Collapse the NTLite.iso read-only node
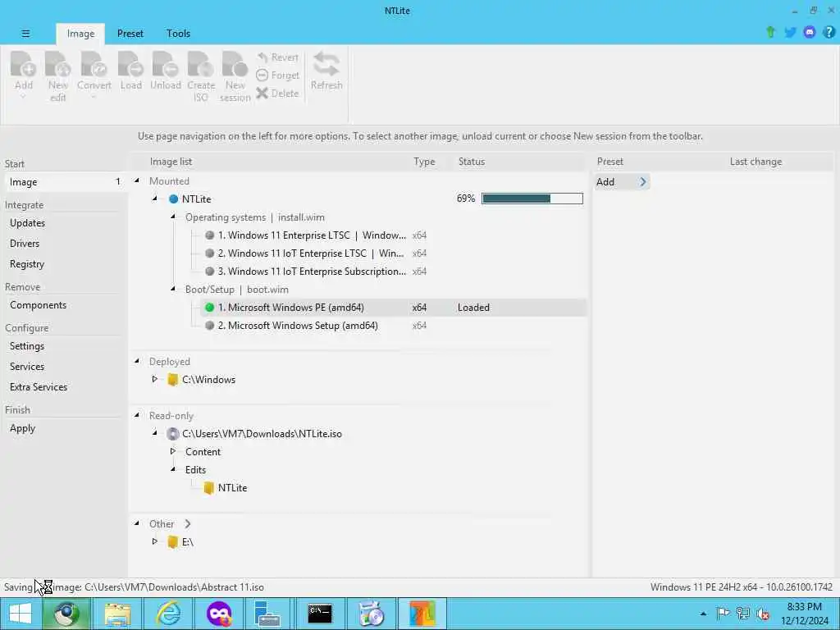The image size is (840, 630). 155,433
